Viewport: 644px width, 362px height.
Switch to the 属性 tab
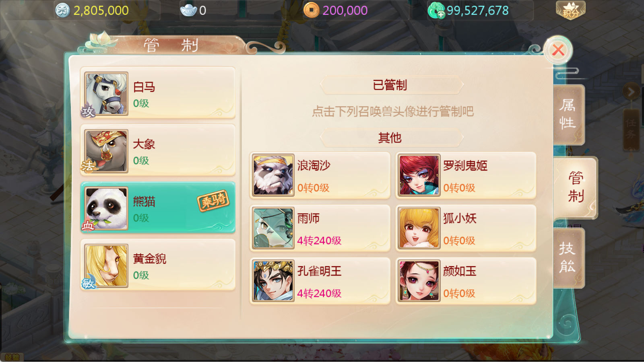pyautogui.click(x=568, y=115)
